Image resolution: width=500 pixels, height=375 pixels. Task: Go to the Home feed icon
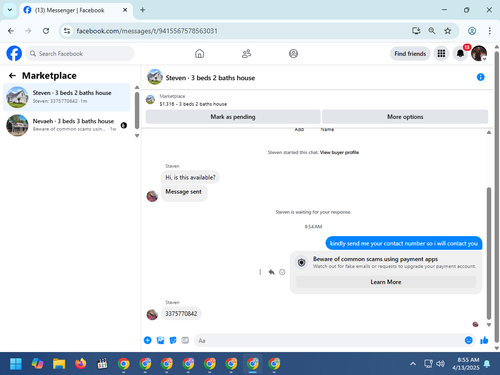tap(199, 53)
